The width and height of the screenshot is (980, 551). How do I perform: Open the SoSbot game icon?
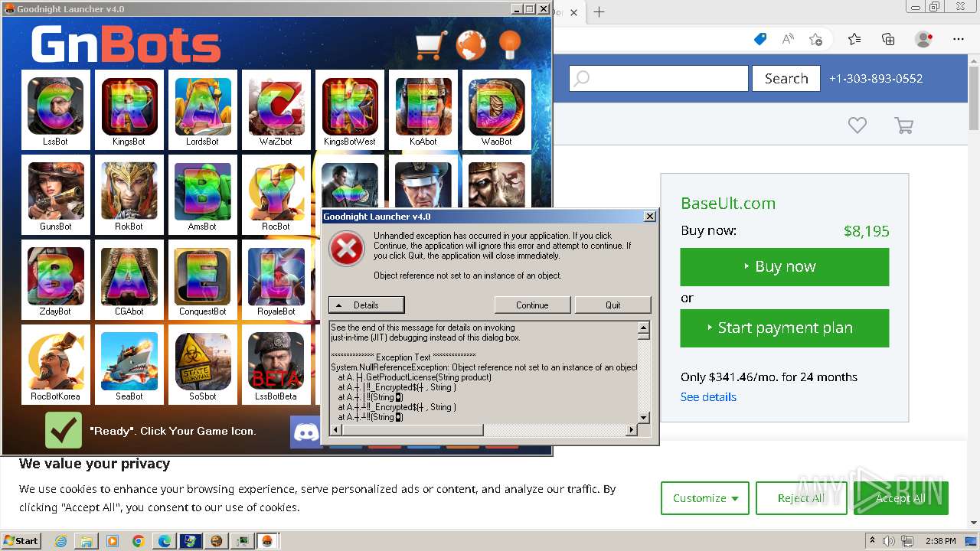(203, 364)
